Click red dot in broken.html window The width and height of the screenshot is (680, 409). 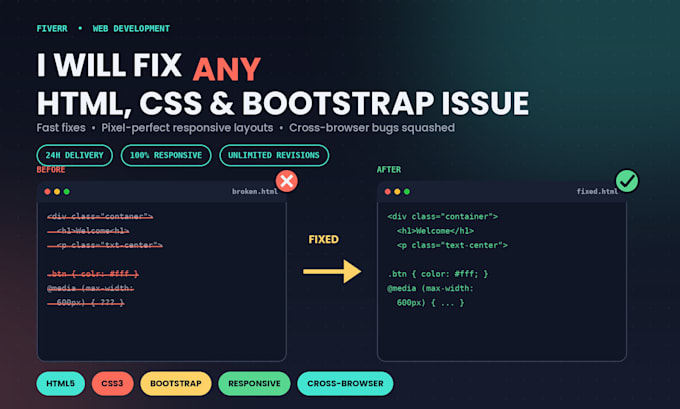[47, 192]
